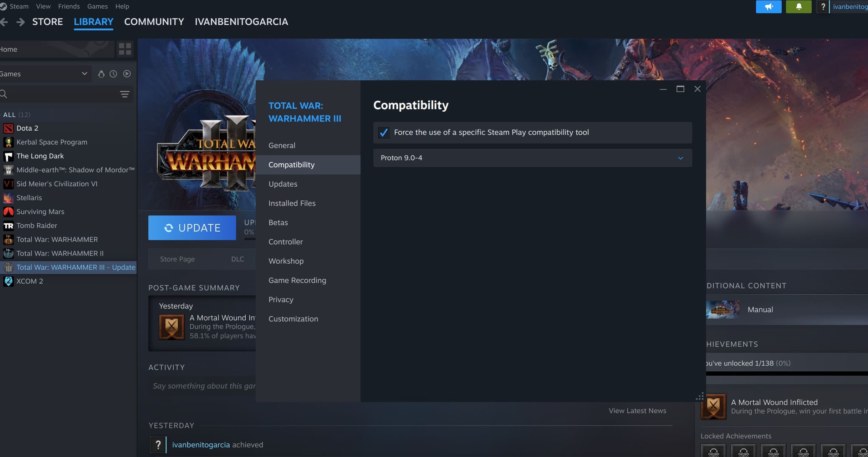Click the announcements megaphone icon
The height and width of the screenshot is (457, 868).
(769, 7)
